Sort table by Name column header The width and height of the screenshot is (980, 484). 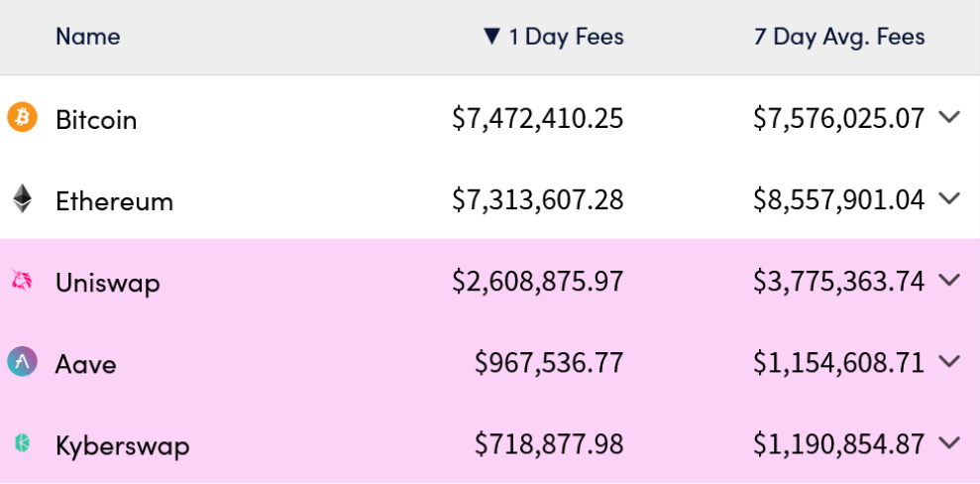pos(88,37)
